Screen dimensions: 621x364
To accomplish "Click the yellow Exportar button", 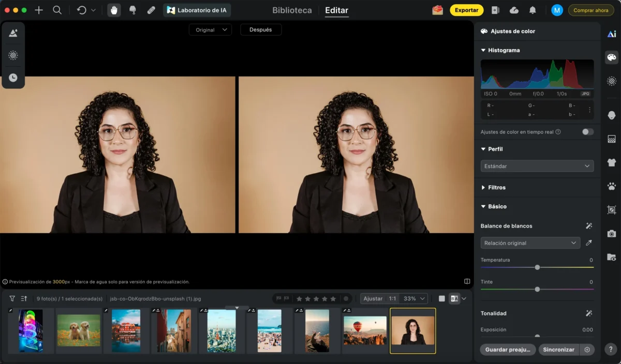I will coord(466,10).
